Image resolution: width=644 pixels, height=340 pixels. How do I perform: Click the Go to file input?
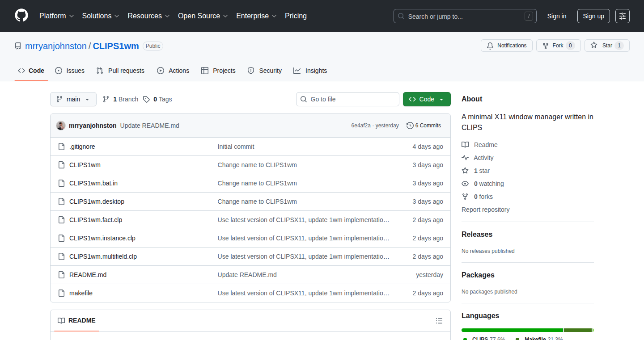[x=347, y=99]
